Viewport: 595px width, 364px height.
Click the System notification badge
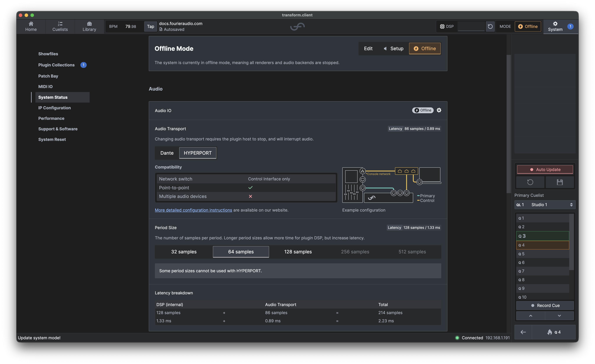point(570,26)
